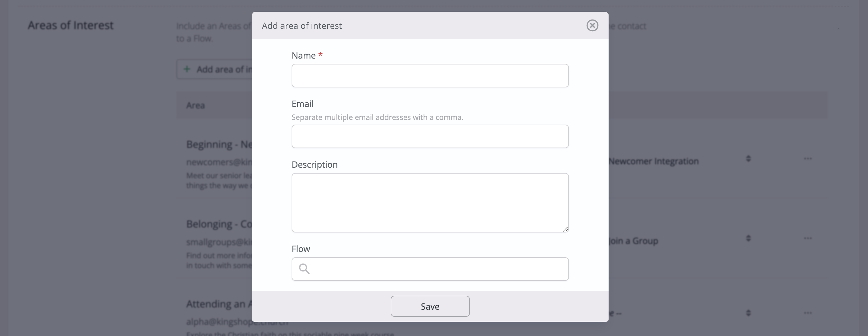Click the Join a Group flow text

click(633, 241)
